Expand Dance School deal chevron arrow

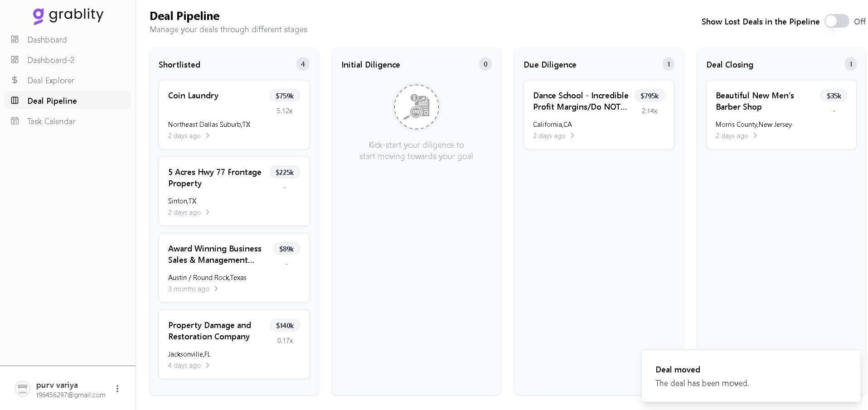(x=572, y=135)
